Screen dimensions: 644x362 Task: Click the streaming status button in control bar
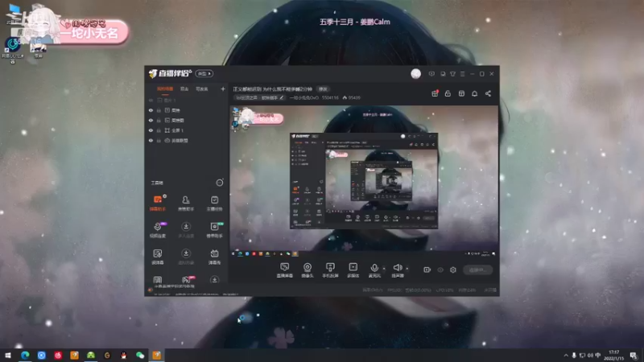click(477, 269)
